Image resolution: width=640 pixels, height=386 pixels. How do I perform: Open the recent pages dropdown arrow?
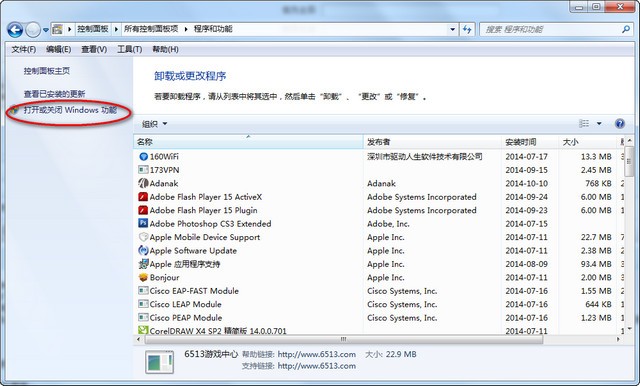point(45,30)
